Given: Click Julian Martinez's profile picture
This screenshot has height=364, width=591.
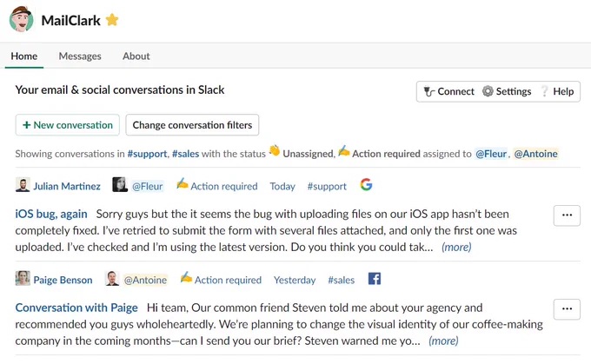Looking at the screenshot, I should [23, 185].
